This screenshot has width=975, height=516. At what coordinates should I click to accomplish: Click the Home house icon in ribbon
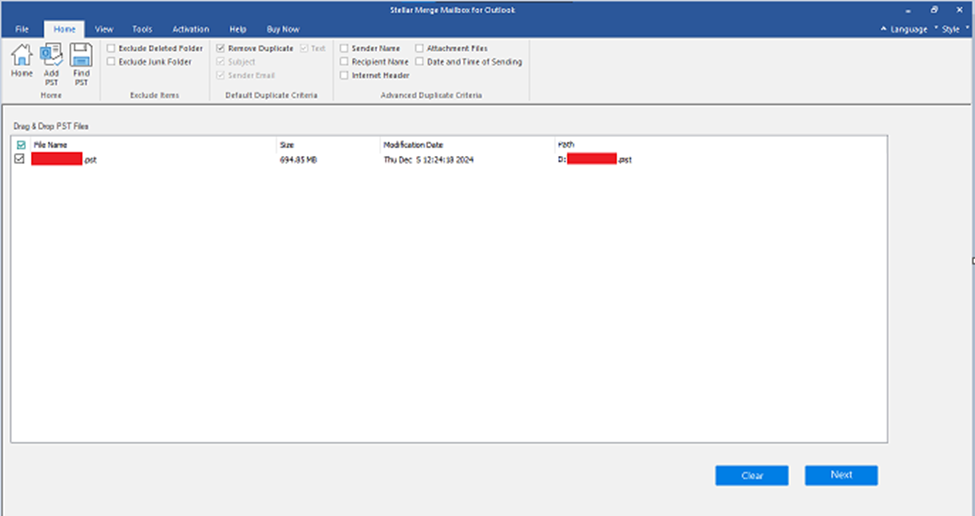22,60
